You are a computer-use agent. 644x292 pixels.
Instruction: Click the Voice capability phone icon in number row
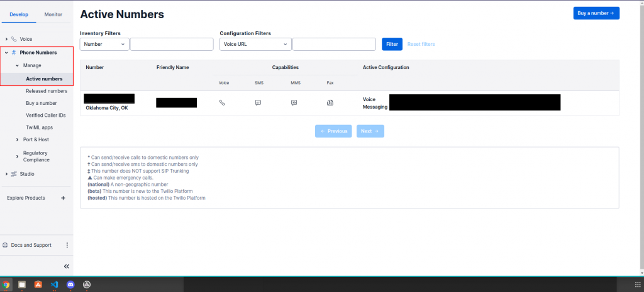click(222, 103)
